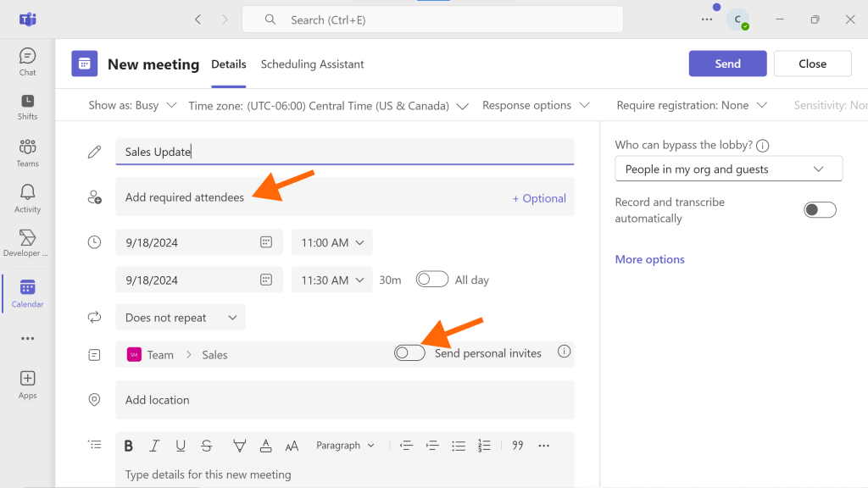The height and width of the screenshot is (488, 868).
Task: Add optional attendees
Action: click(x=539, y=198)
